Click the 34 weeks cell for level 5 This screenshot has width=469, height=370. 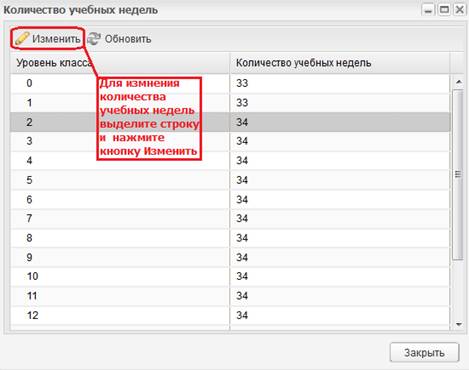point(340,180)
